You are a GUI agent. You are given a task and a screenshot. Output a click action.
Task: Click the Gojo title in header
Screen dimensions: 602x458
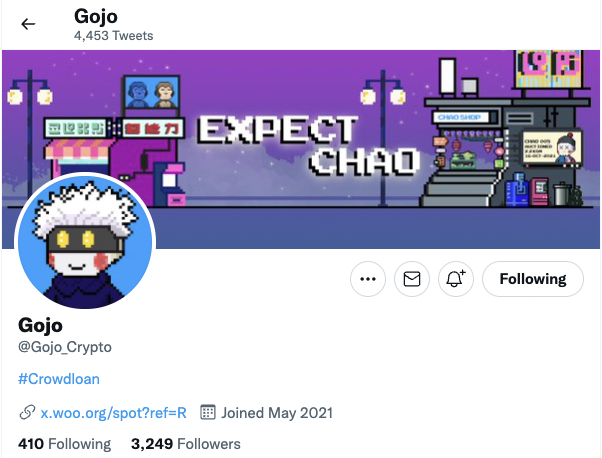(x=96, y=17)
